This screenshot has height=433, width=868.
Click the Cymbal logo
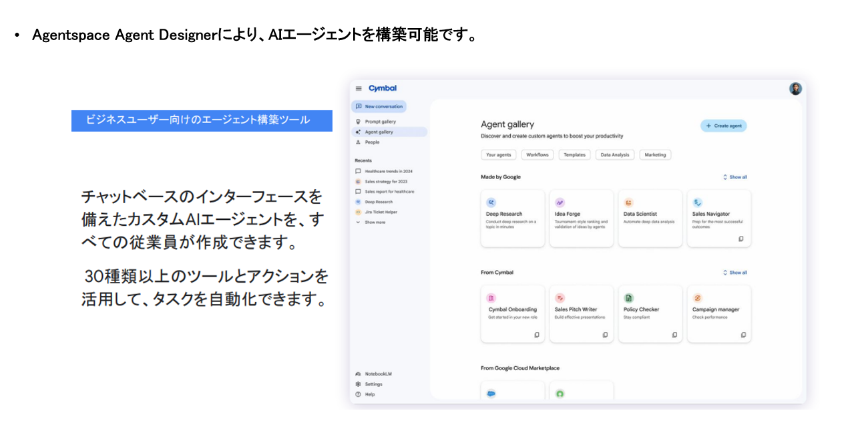(383, 88)
